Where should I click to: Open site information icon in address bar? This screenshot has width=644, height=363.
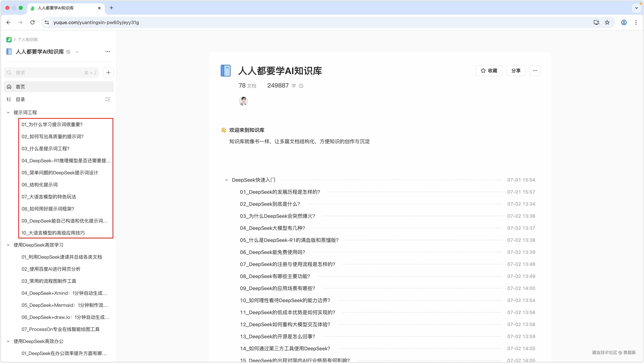tap(47, 22)
